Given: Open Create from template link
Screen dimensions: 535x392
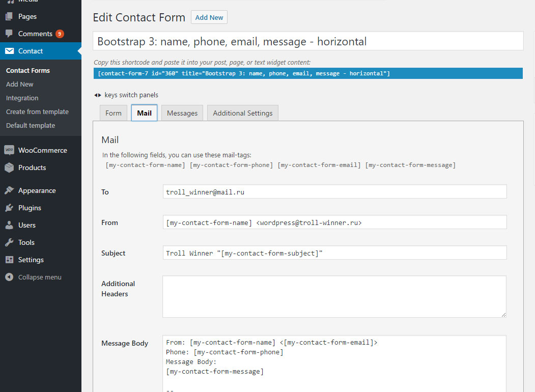Looking at the screenshot, I should pyautogui.click(x=37, y=111).
